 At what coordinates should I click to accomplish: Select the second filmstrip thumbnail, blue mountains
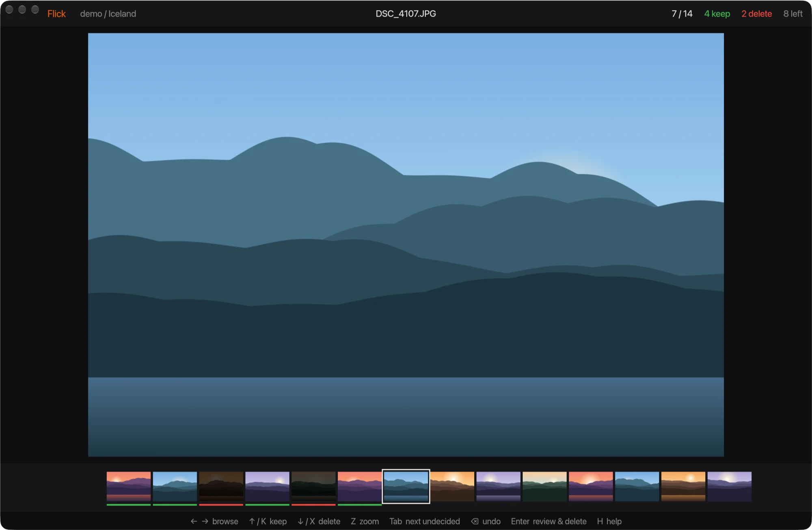point(175,487)
